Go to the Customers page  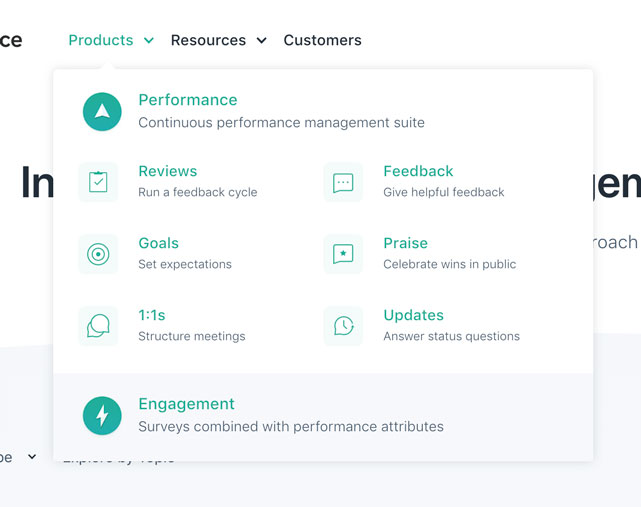(322, 40)
